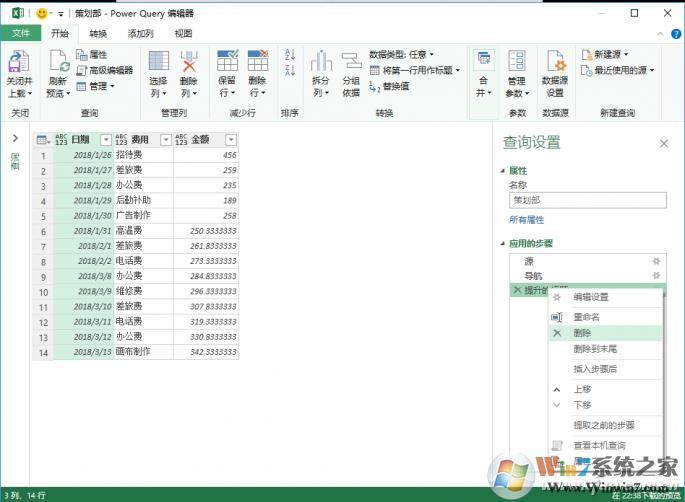This screenshot has width=685, height=502.
Task: Choose 删除 in the context menu
Action: click(582, 333)
